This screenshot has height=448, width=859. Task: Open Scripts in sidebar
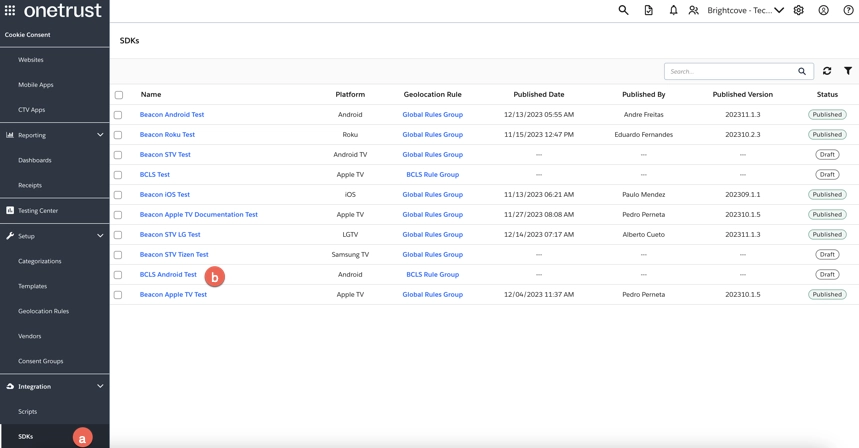tap(27, 411)
